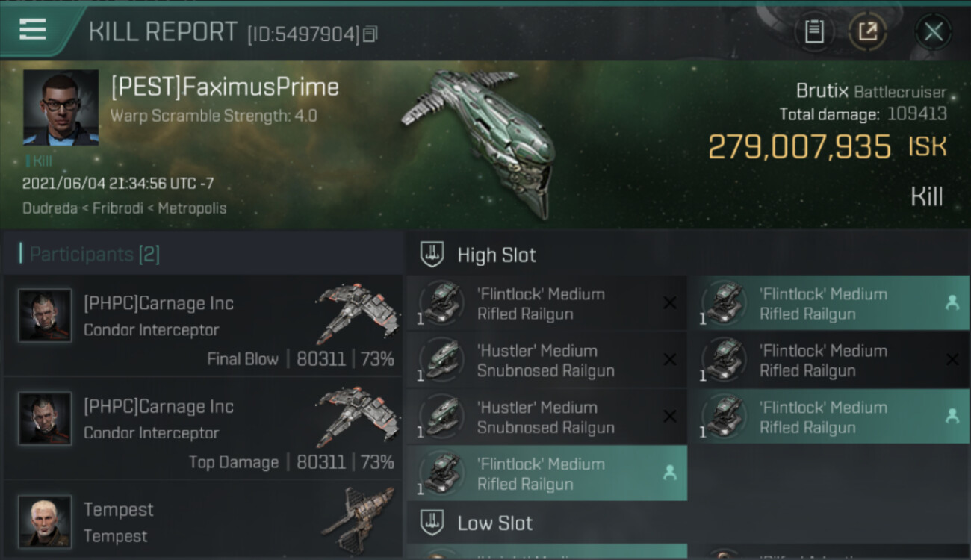Click the clipboard report icon
Viewport: 971px width, 560px height.
click(x=814, y=32)
